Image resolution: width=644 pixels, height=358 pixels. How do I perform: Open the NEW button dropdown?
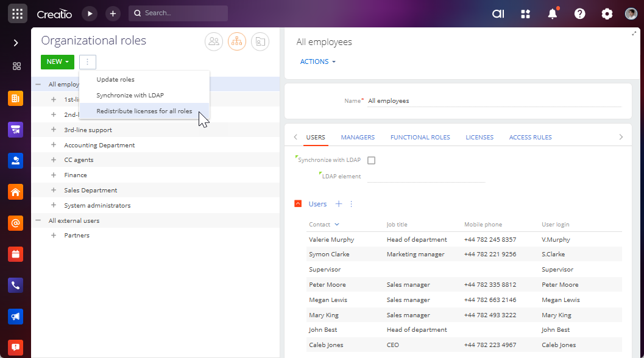(57, 61)
